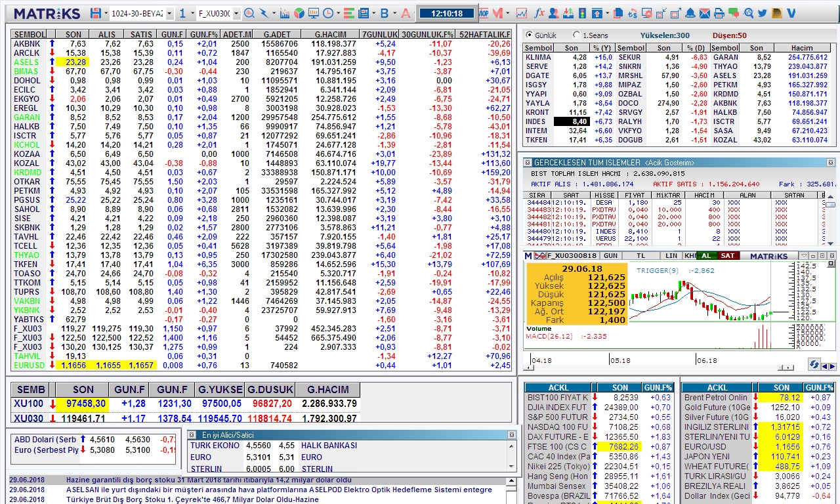Click the red letter A font icon
This screenshot has width=840, height=504.
(406, 13)
